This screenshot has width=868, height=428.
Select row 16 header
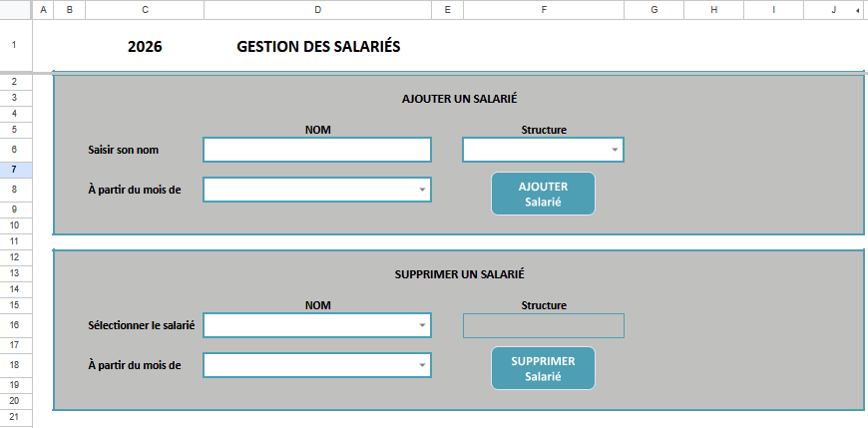pyautogui.click(x=14, y=325)
